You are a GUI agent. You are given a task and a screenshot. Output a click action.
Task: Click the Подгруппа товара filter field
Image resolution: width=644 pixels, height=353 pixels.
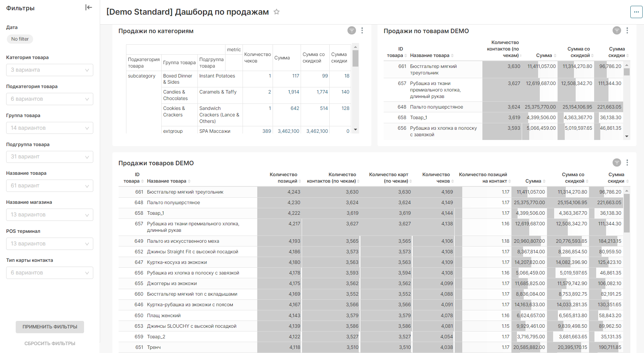click(x=50, y=157)
